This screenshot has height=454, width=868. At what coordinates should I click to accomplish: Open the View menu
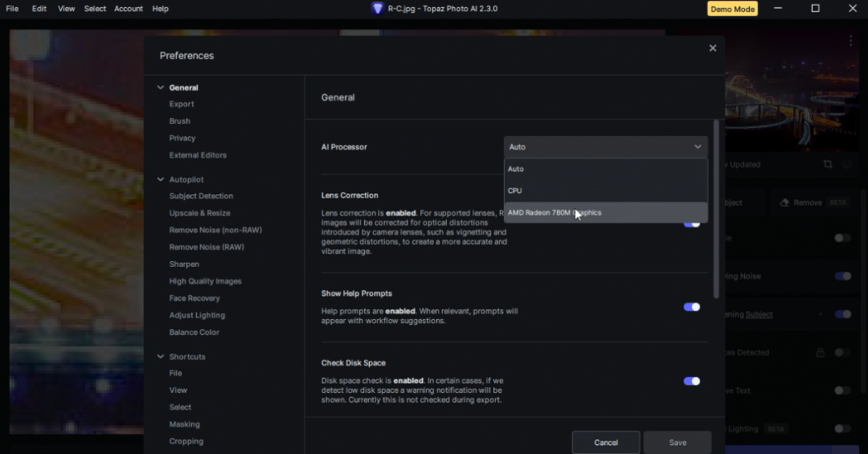(67, 9)
